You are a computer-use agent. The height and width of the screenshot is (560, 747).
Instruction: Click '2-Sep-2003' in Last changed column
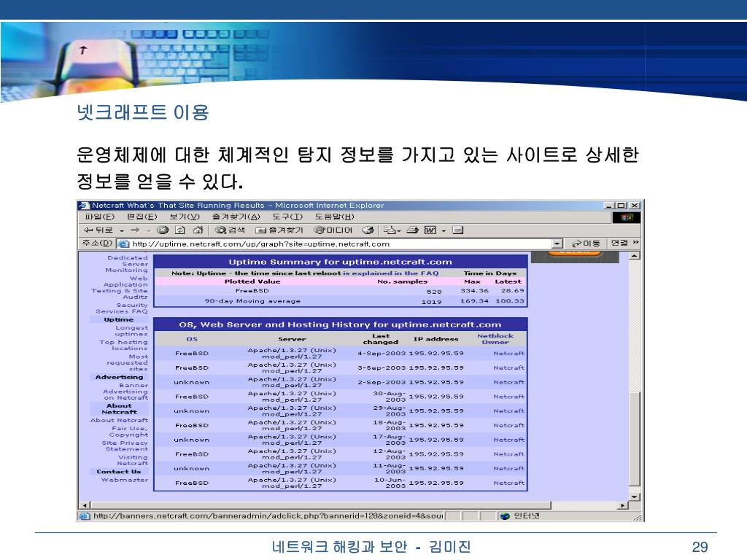[382, 382]
